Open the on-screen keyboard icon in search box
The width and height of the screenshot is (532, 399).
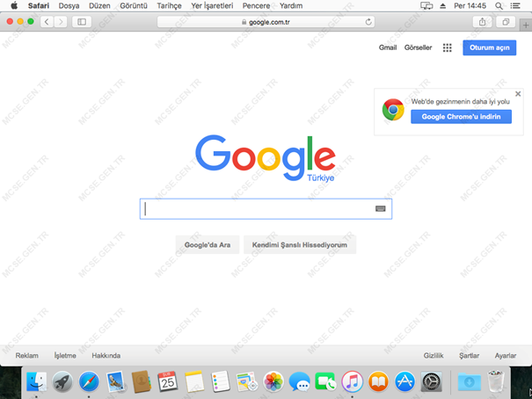pos(381,209)
